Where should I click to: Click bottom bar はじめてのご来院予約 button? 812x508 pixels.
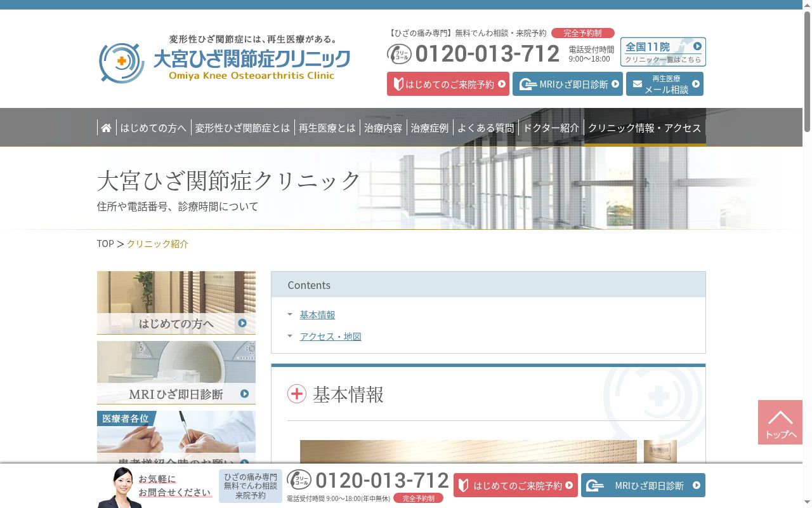tap(516, 485)
